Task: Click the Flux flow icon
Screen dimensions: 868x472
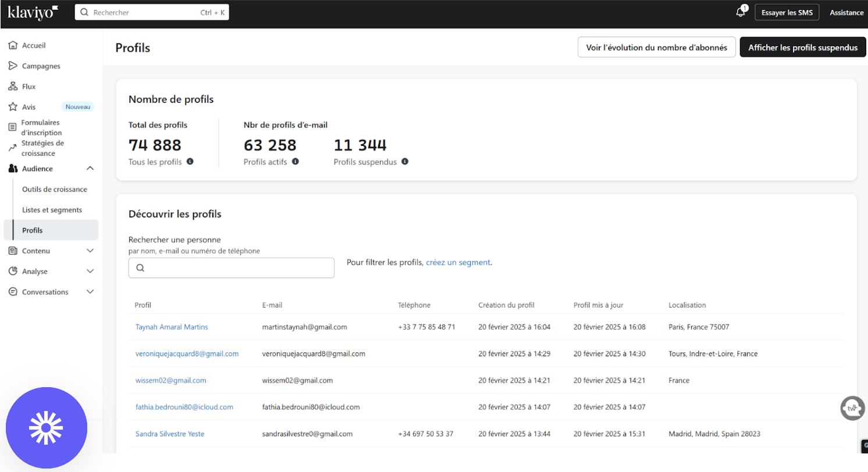Action: tap(13, 87)
